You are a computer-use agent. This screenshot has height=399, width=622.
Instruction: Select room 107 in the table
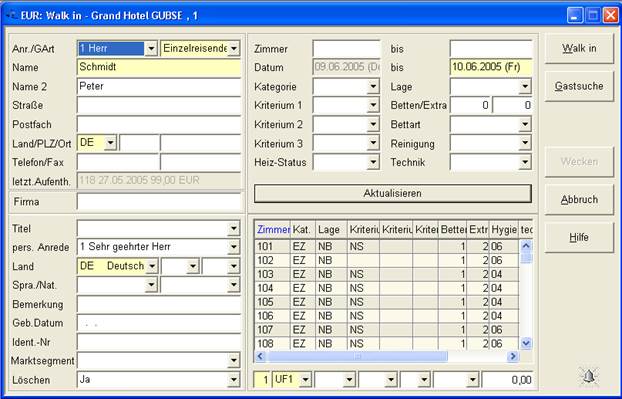click(387, 330)
